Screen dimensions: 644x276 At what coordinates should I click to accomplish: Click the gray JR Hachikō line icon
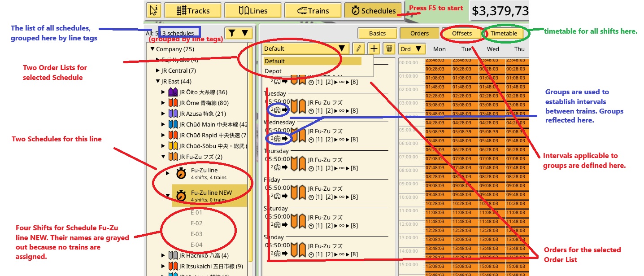(x=173, y=255)
